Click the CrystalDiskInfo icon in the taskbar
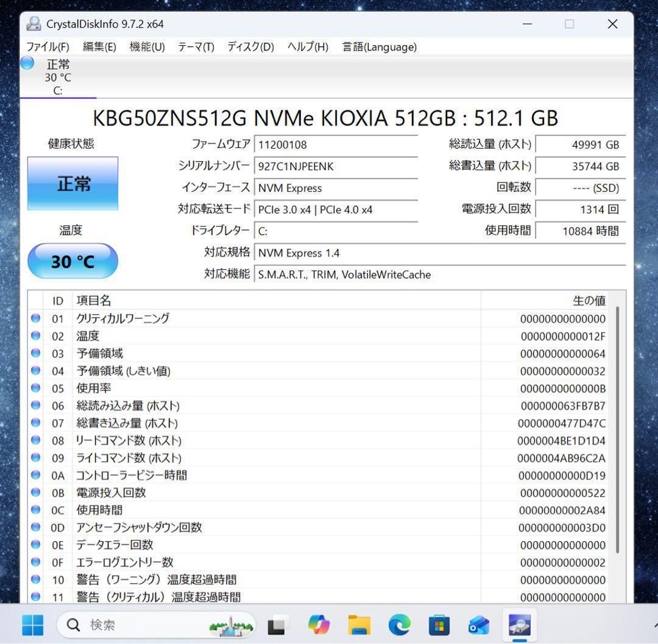Viewport: 658px width, 644px height. 518,625
